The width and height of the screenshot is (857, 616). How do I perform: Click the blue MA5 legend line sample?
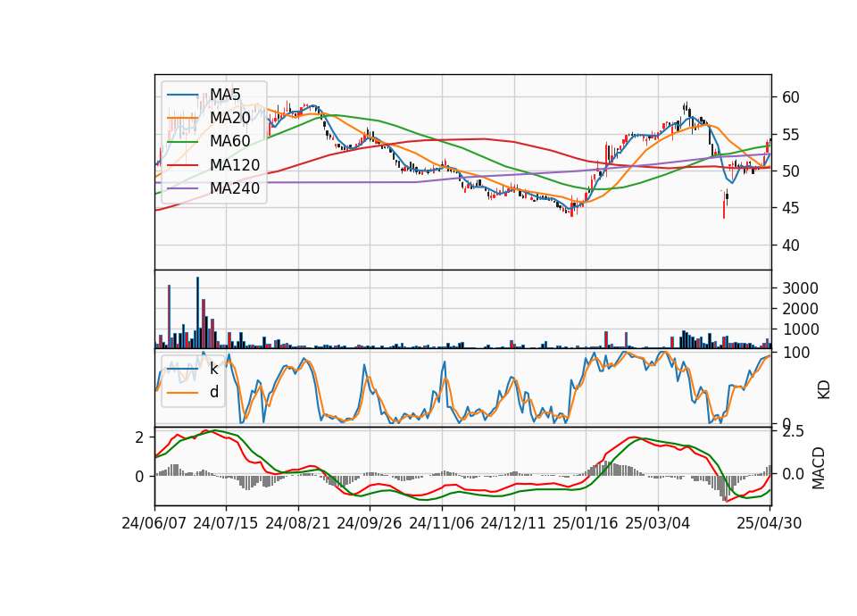click(182, 96)
